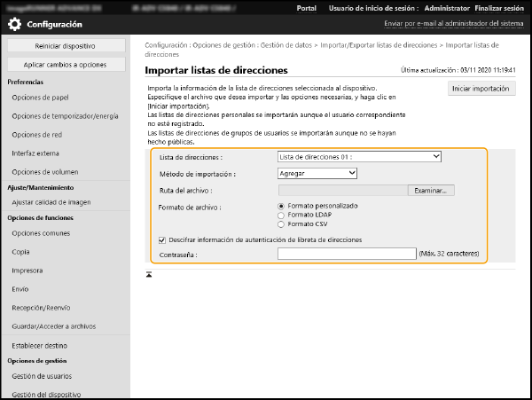Open Lista de direcciones dropdown
This screenshot has height=400, width=532.
[x=358, y=157]
